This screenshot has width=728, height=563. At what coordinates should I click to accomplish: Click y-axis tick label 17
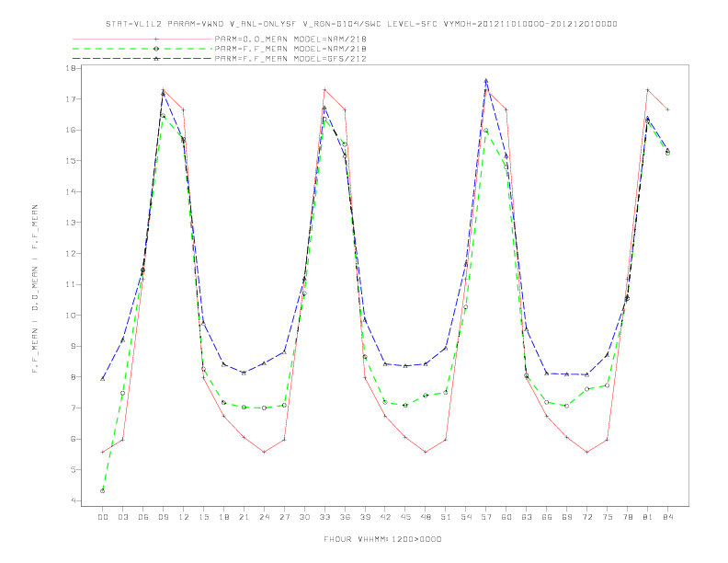(71, 99)
